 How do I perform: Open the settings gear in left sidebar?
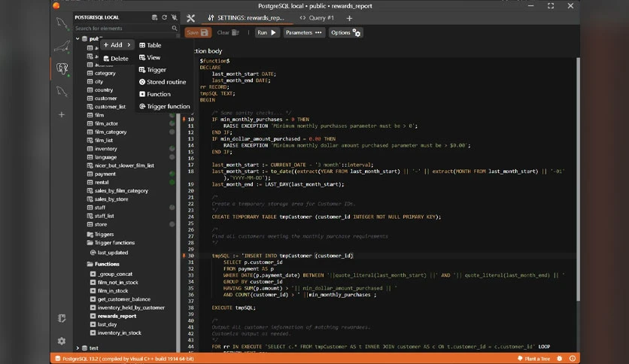point(62,341)
